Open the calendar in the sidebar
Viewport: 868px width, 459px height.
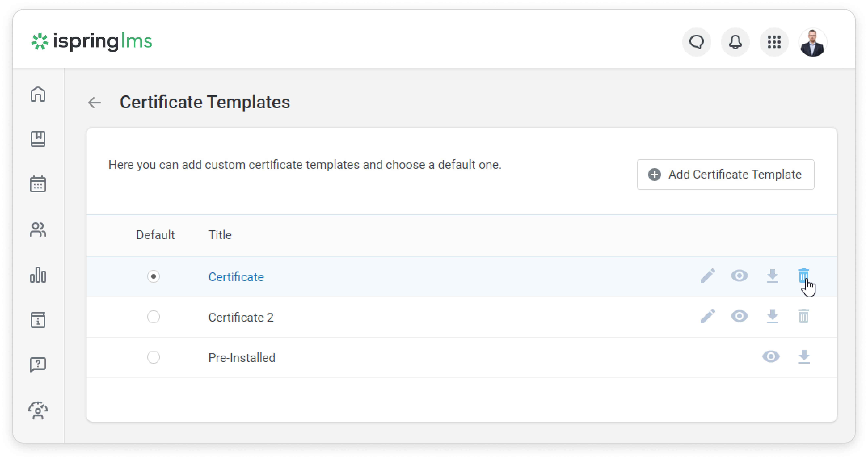coord(38,184)
